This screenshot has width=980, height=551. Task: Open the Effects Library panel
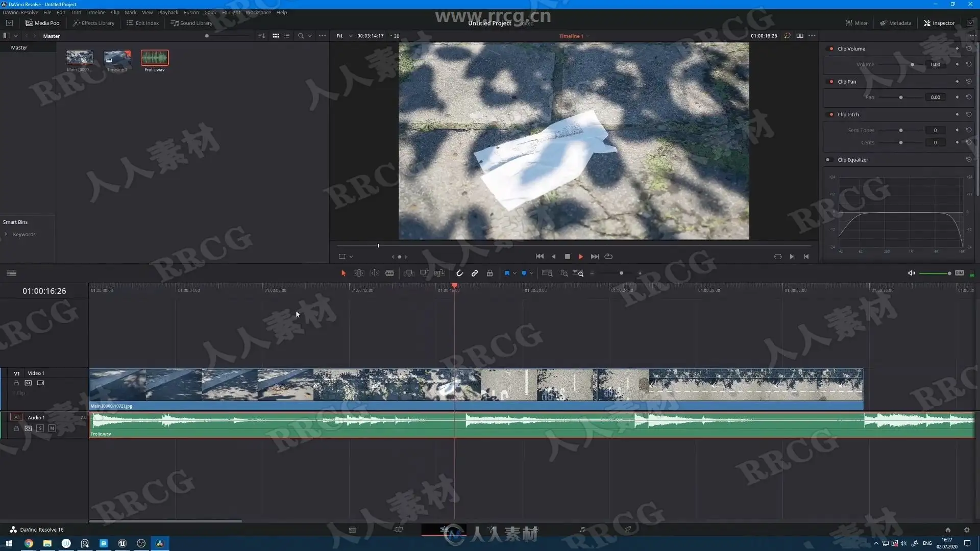tap(93, 23)
